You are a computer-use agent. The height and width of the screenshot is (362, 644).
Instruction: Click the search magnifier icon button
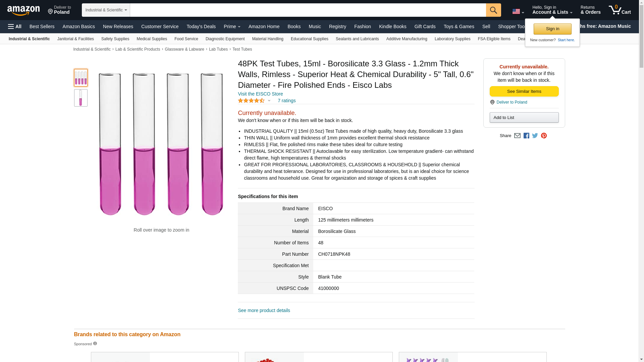493,10
